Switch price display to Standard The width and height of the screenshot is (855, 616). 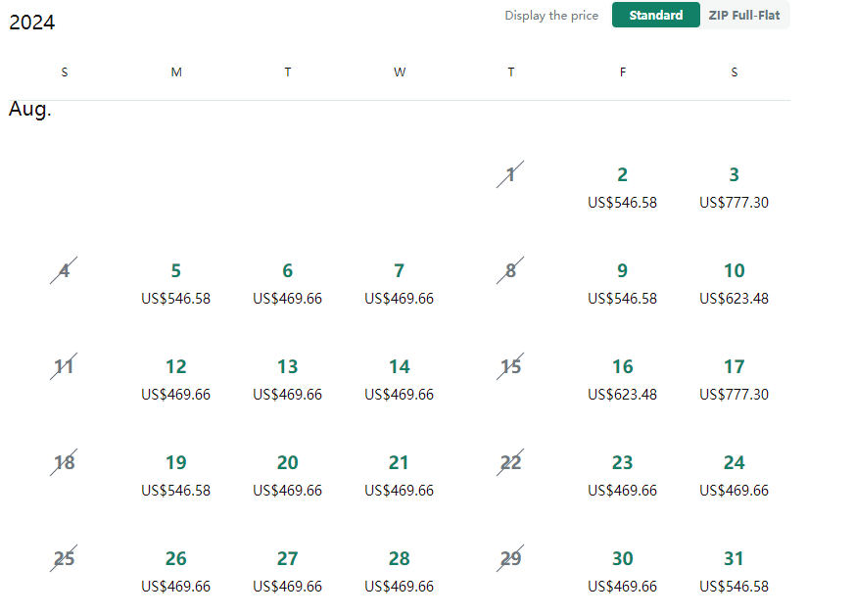655,16
